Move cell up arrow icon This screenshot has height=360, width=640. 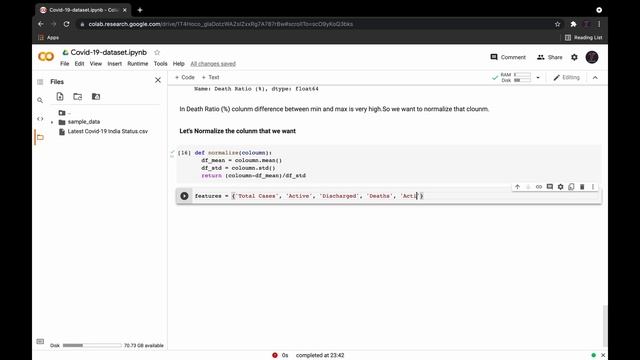[x=517, y=187]
